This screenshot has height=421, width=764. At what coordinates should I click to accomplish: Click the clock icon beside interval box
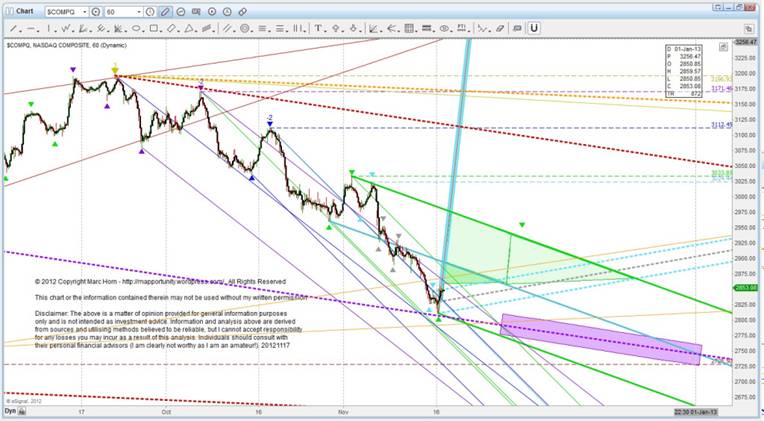150,12
